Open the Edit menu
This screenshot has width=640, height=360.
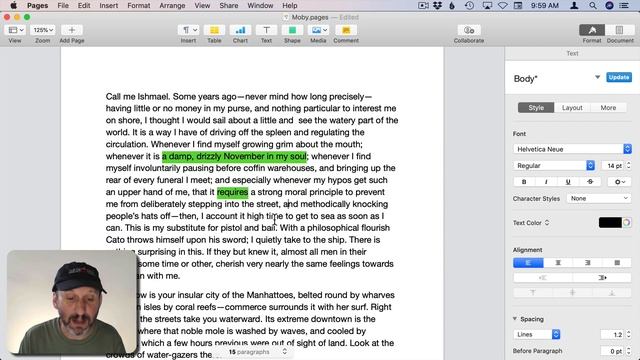(84, 5)
